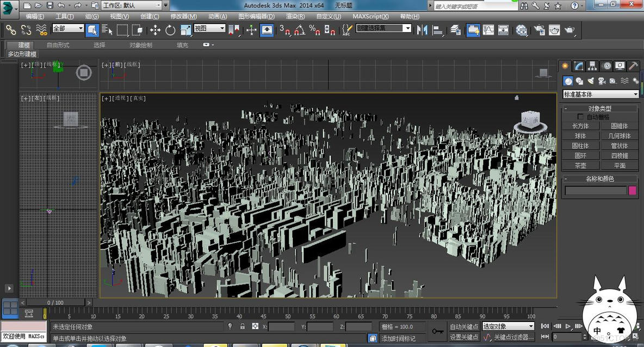Open the Curve Editor
644x347 pixels.
coord(488,30)
